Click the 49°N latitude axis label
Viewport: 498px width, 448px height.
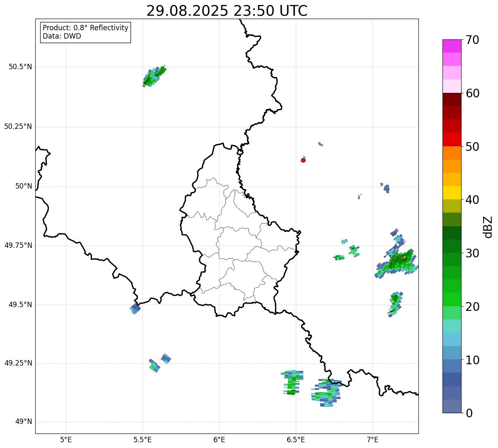click(23, 422)
